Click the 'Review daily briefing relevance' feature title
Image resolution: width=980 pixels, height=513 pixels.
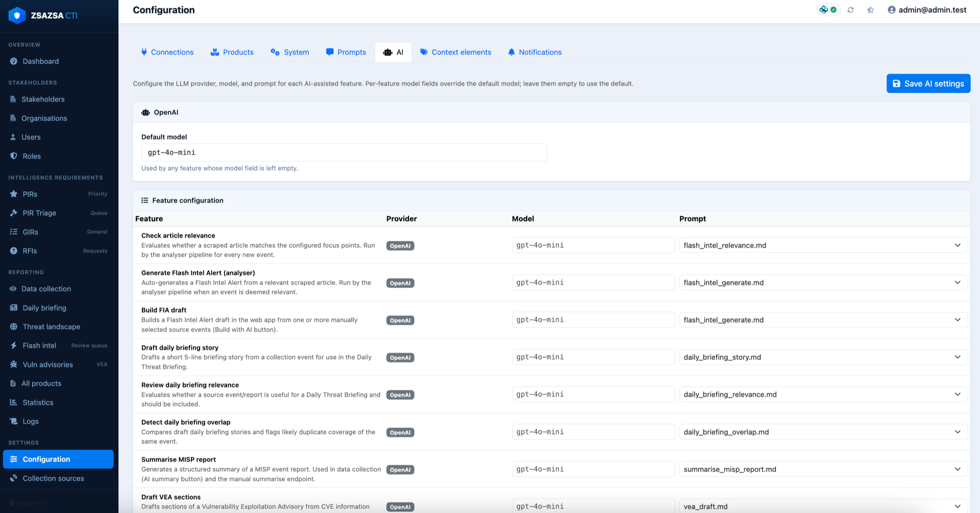(190, 385)
